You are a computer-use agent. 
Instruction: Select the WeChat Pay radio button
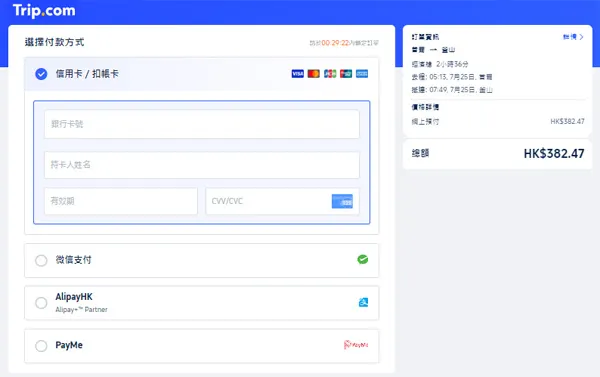tap(41, 261)
